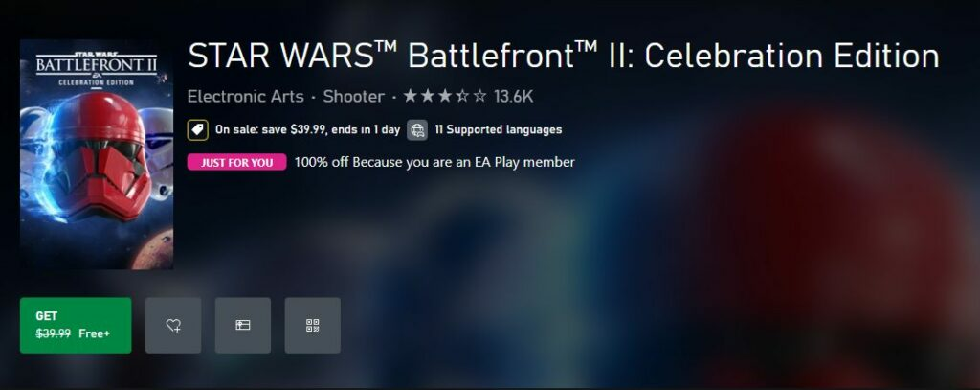View the 13.6K ratings count
980x390 pixels.
pos(513,97)
